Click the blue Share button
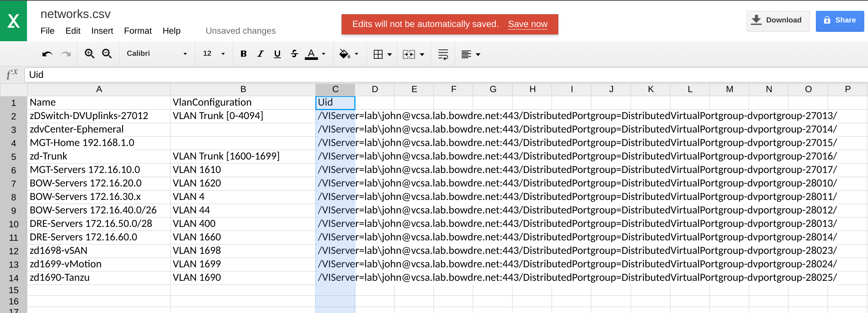This screenshot has height=313, width=868. [840, 21]
